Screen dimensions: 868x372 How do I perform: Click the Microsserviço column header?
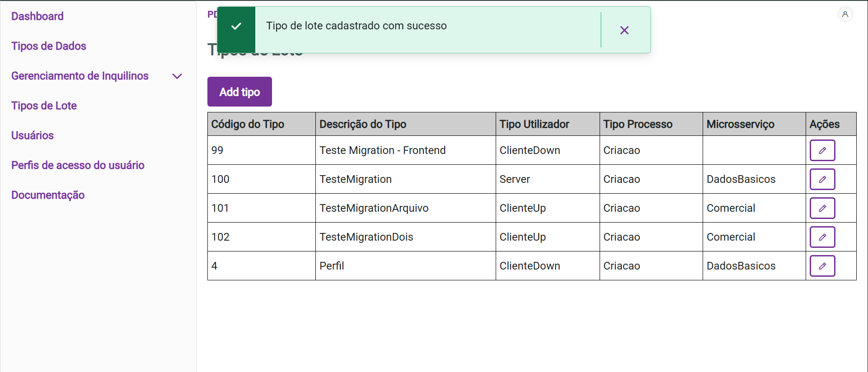pyautogui.click(x=740, y=124)
